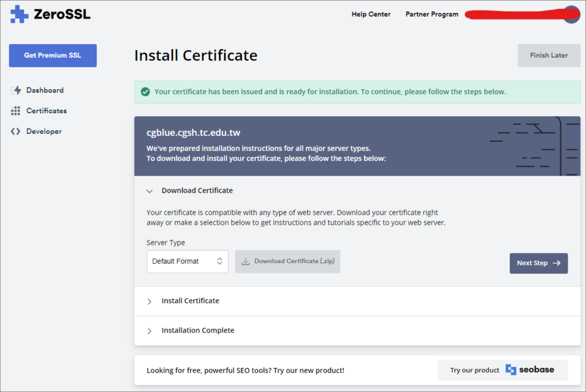Click the Dashboard lightning bolt icon
586x392 pixels.
15,90
